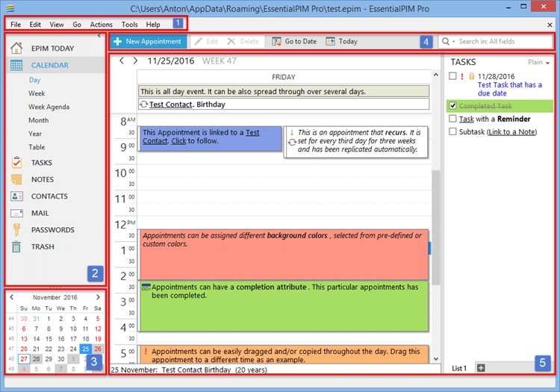Image resolution: width=560 pixels, height=392 pixels.
Task: Open the File menu
Action: [16, 25]
